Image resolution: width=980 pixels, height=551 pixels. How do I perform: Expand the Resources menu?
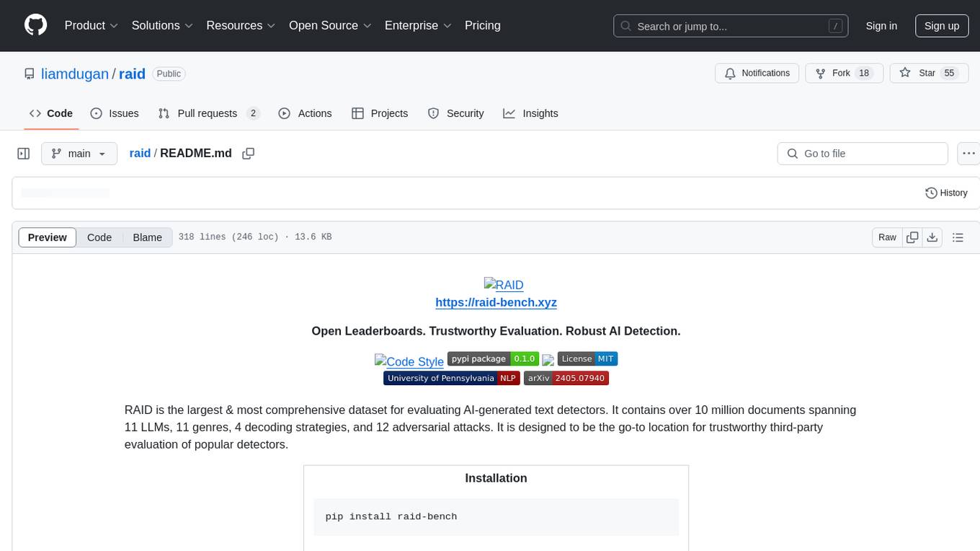(x=241, y=25)
